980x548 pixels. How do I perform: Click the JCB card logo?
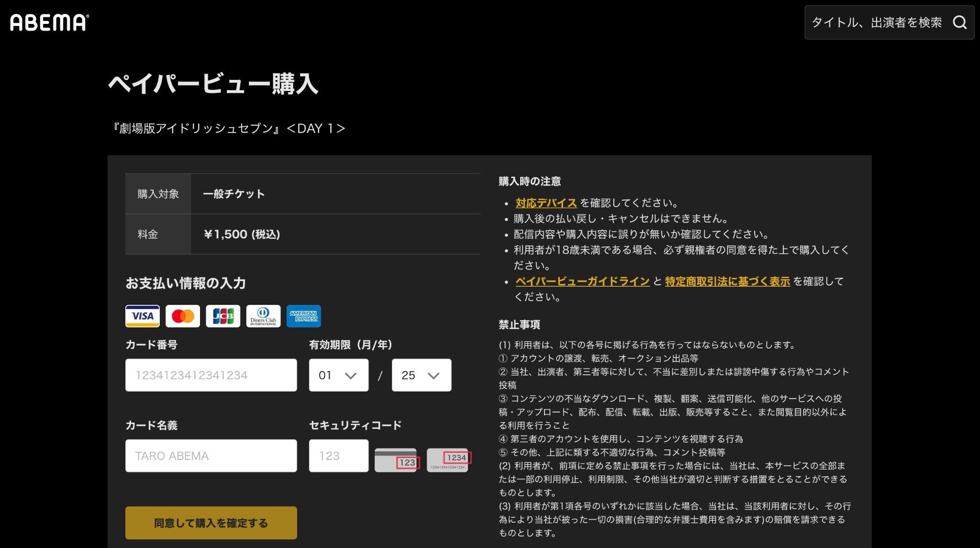click(223, 316)
